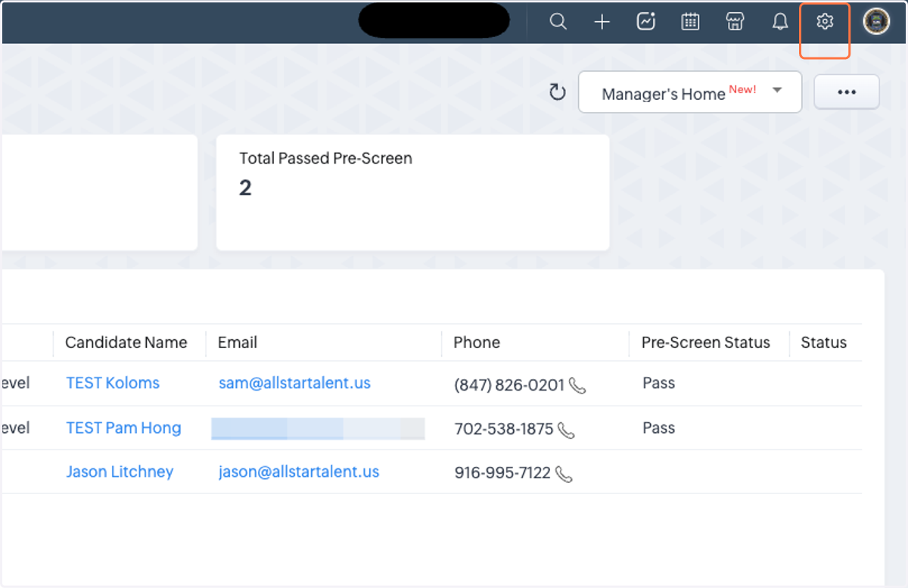Screen dimensions: 908x588
Task: Open the analytics chart icon in header
Action: click(645, 22)
